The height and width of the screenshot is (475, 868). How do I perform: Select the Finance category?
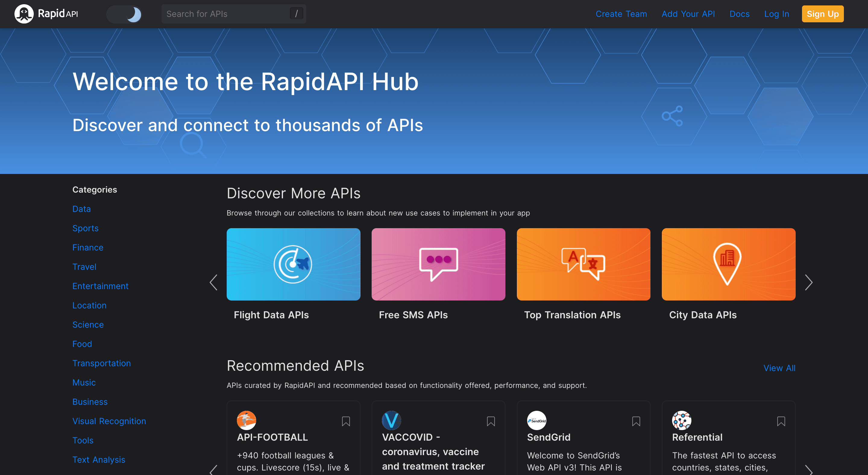(x=88, y=247)
